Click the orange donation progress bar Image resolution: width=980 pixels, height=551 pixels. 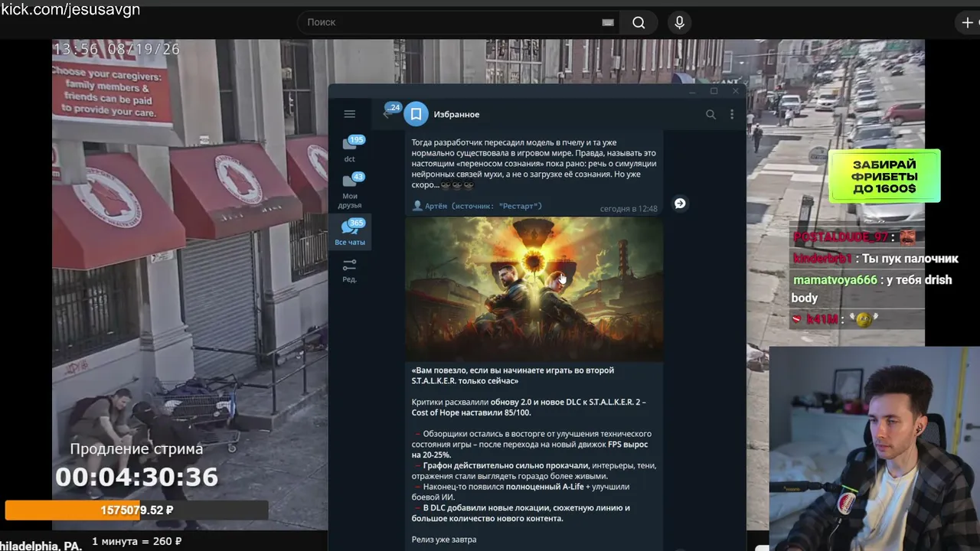click(x=137, y=510)
